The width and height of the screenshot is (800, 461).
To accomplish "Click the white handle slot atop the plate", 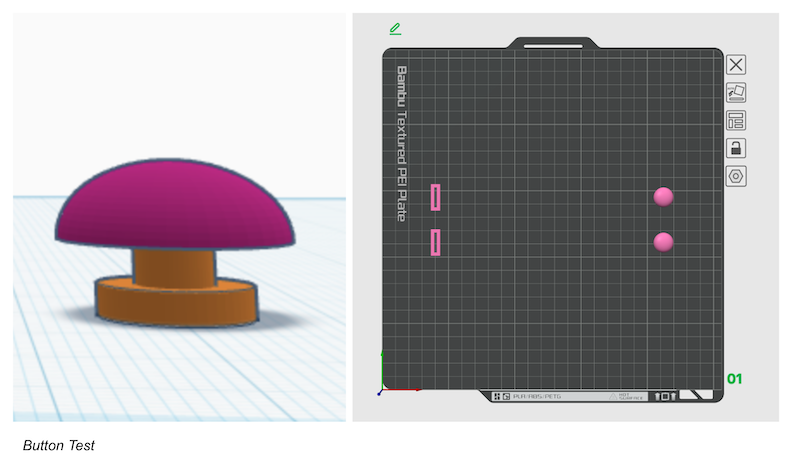I will click(x=553, y=44).
